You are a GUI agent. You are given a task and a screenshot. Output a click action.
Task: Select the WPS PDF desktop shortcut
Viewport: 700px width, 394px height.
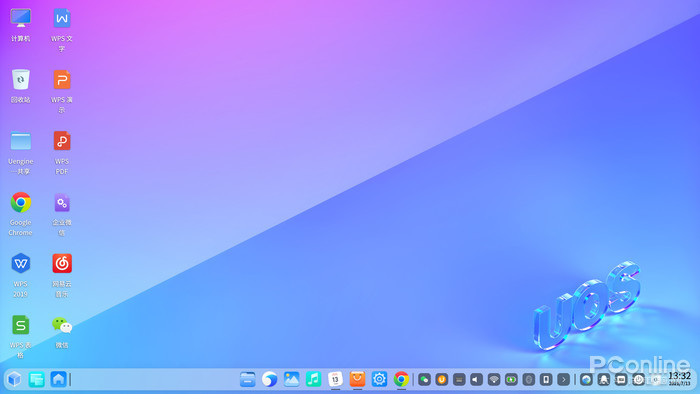(62, 153)
